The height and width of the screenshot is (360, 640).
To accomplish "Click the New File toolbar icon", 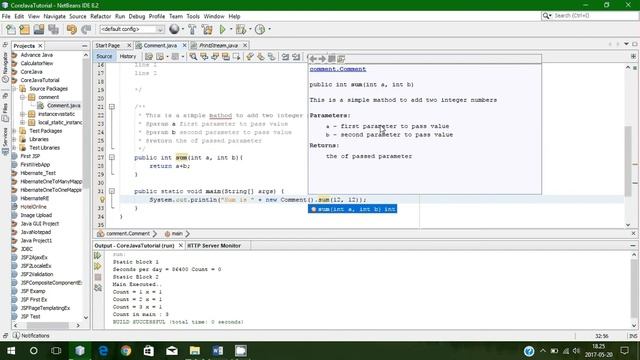I will pos(11,29).
